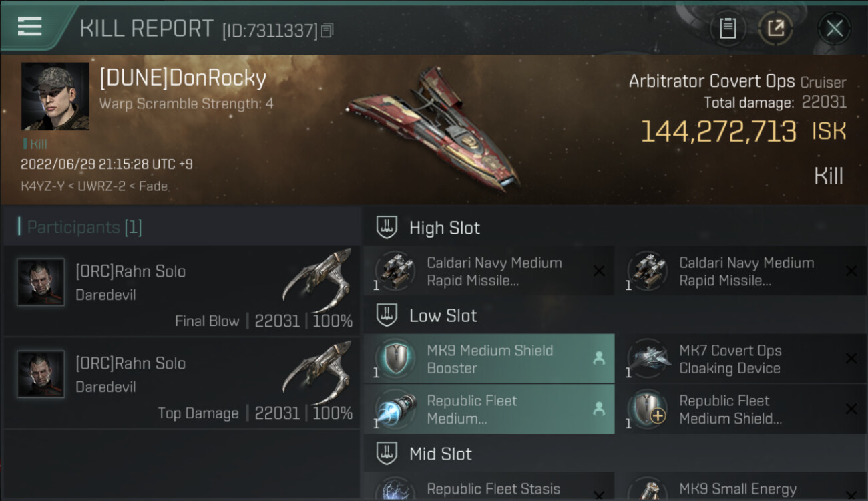View DonRocky's pilot portrait
Screen dimensions: 868x501
click(x=55, y=96)
